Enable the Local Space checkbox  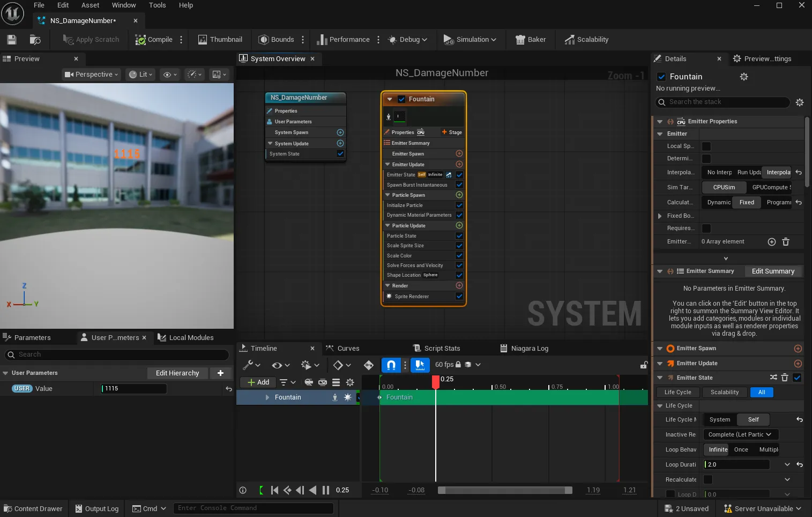(706, 146)
